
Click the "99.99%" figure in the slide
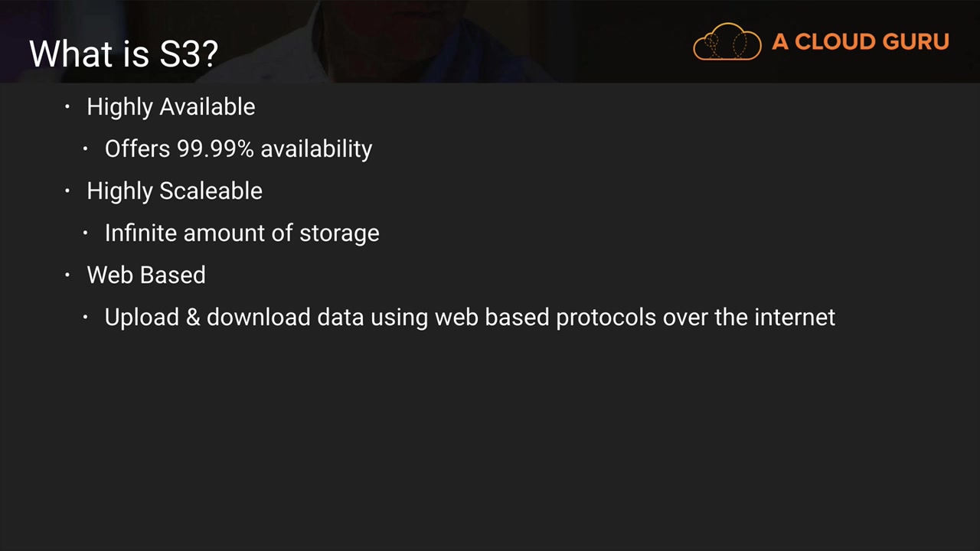point(215,149)
